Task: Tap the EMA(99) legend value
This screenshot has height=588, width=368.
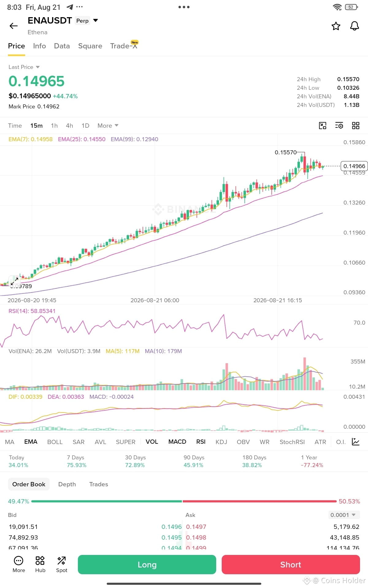Action: [134, 139]
